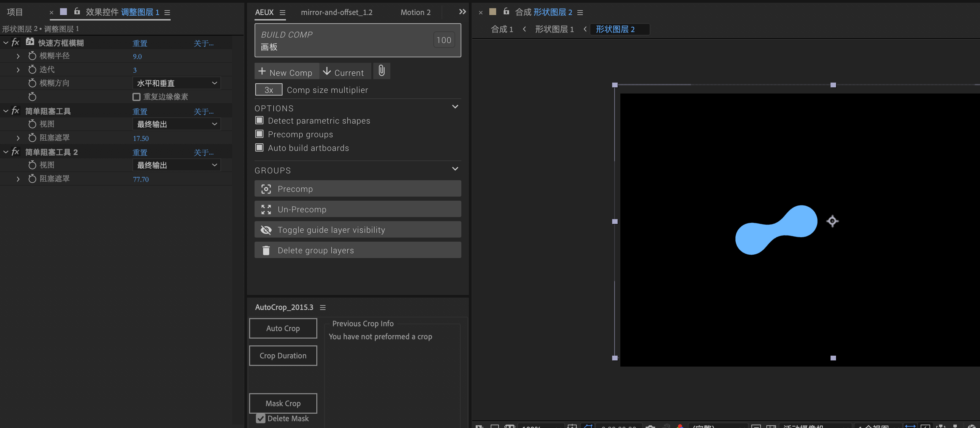
Task: Toggle the lock on the 效果控件 panel
Action: tap(77, 11)
